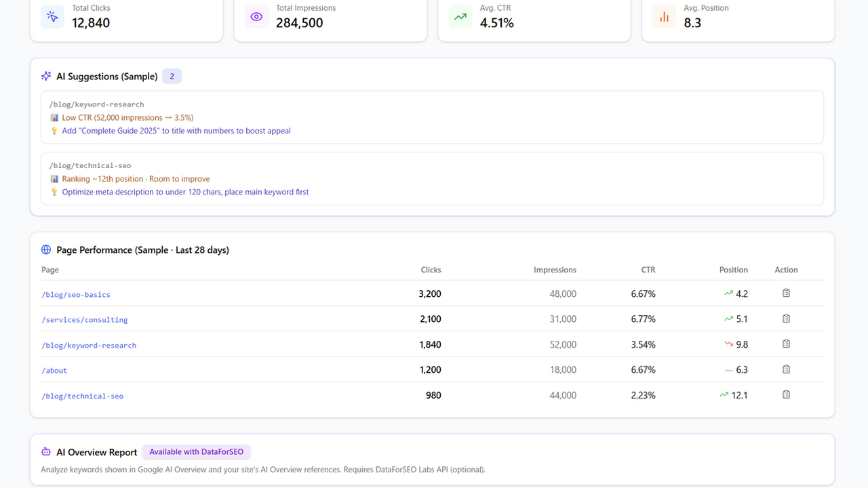Open the /blog/seo-basics page link
The width and height of the screenshot is (868, 488).
76,295
